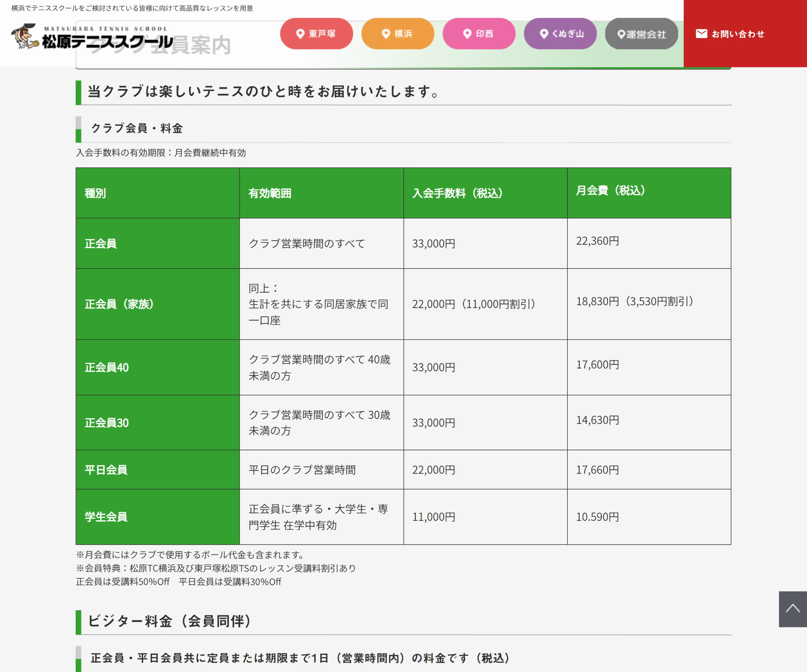Click the 入会手数料の有効期限 note text
Image resolution: width=807 pixels, height=672 pixels.
click(x=161, y=153)
